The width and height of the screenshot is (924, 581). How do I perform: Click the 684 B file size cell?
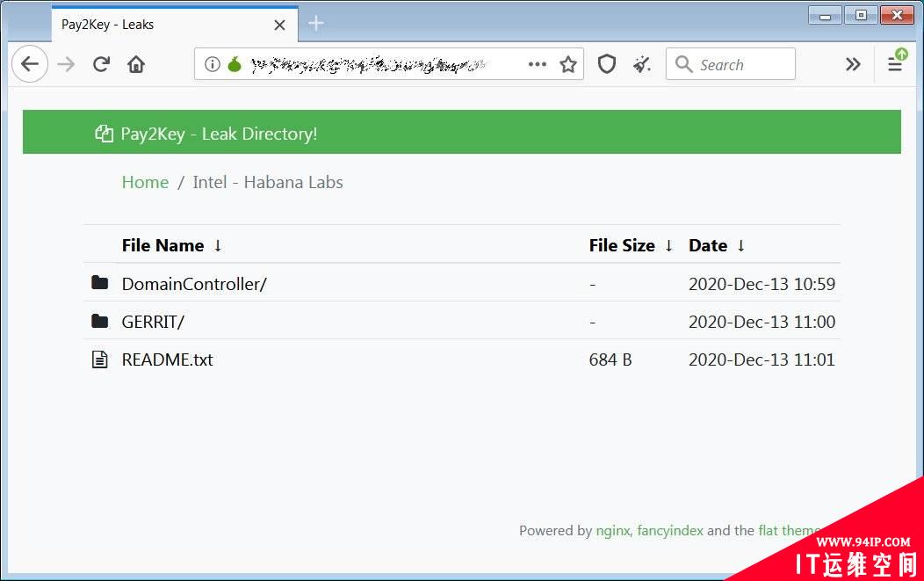[610, 359]
